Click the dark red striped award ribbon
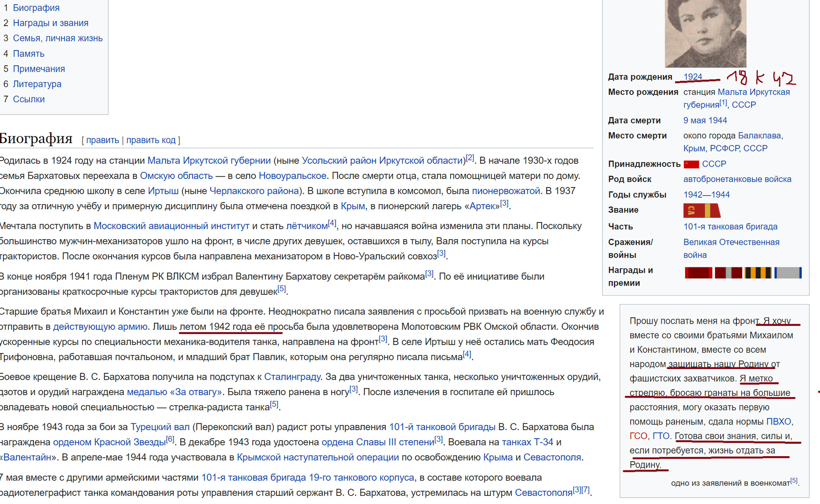Screen dimensions: 820x504 point(728,273)
